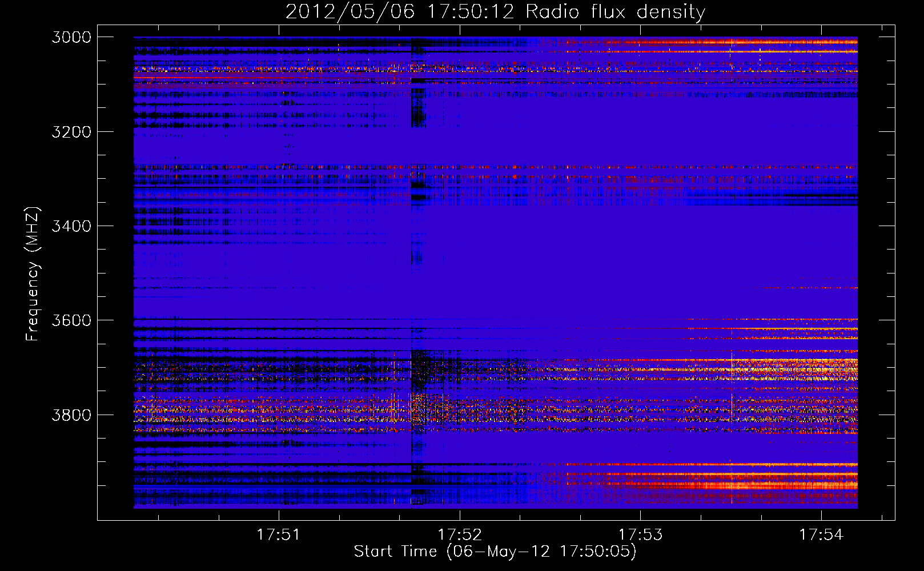Select the 3800 frequency axis label

(x=71, y=415)
